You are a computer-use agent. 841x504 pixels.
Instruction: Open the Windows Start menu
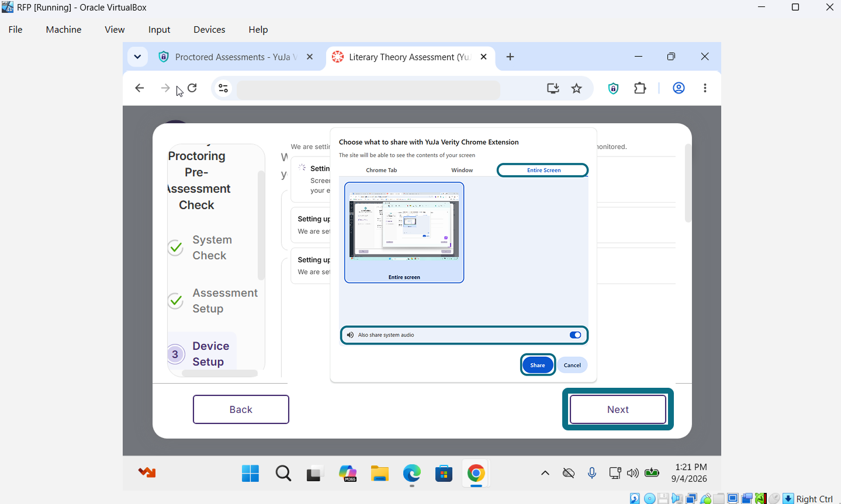[x=250, y=473]
